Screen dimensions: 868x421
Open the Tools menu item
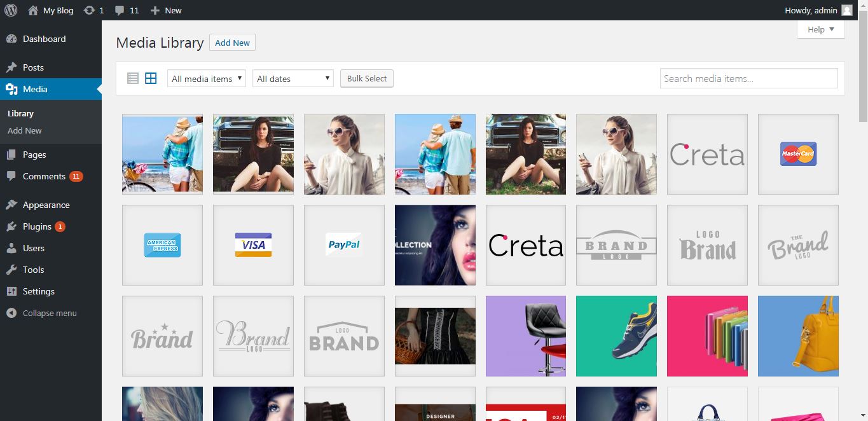pyautogui.click(x=51, y=270)
